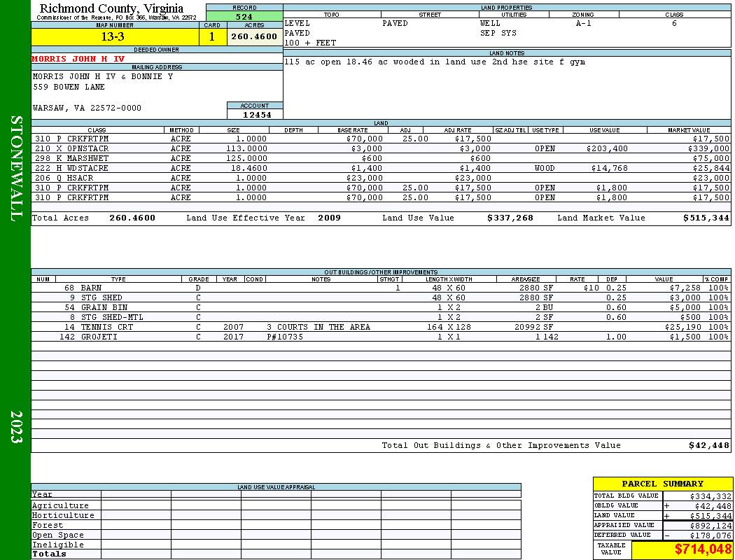Click the 142 GROJETI row
Viewport: 735px width, 560px height.
pos(381,337)
